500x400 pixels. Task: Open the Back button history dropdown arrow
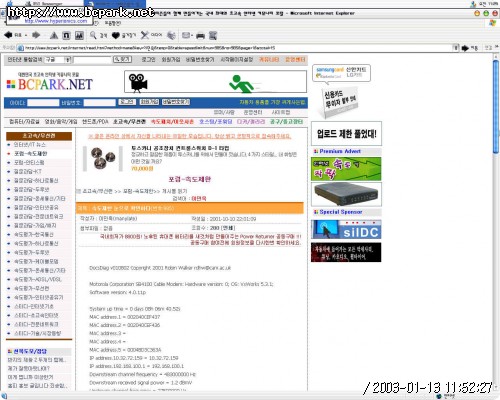(26, 35)
